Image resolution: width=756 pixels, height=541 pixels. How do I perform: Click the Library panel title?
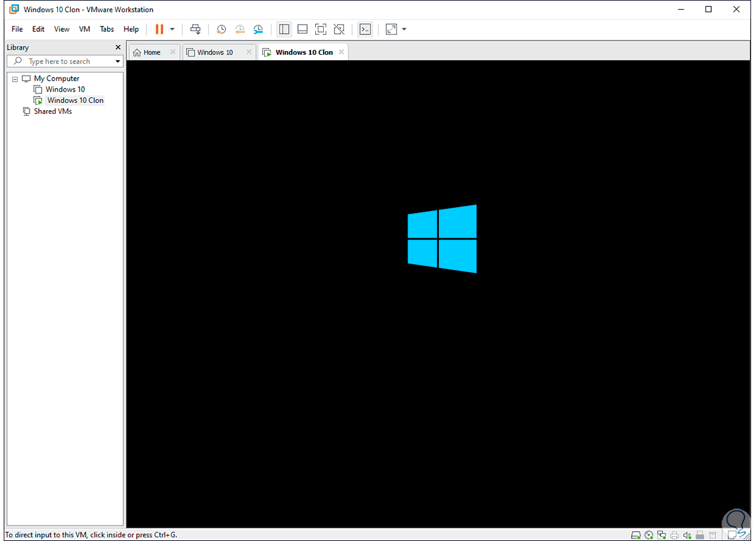[x=18, y=47]
